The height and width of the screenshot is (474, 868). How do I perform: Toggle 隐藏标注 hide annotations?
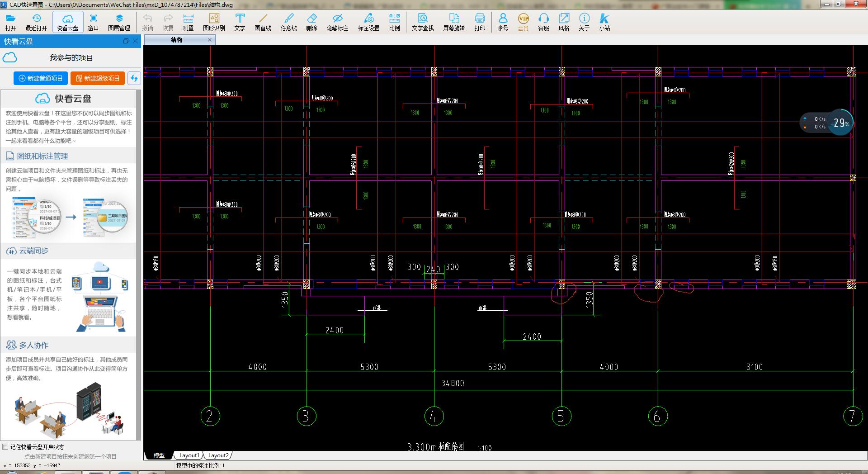[337, 22]
